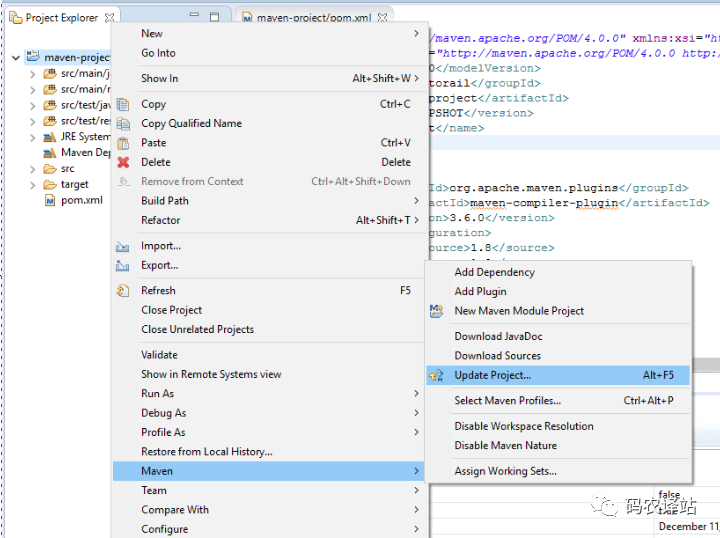Select pom.xml in the project tree
720x538 pixels.
pos(82,201)
